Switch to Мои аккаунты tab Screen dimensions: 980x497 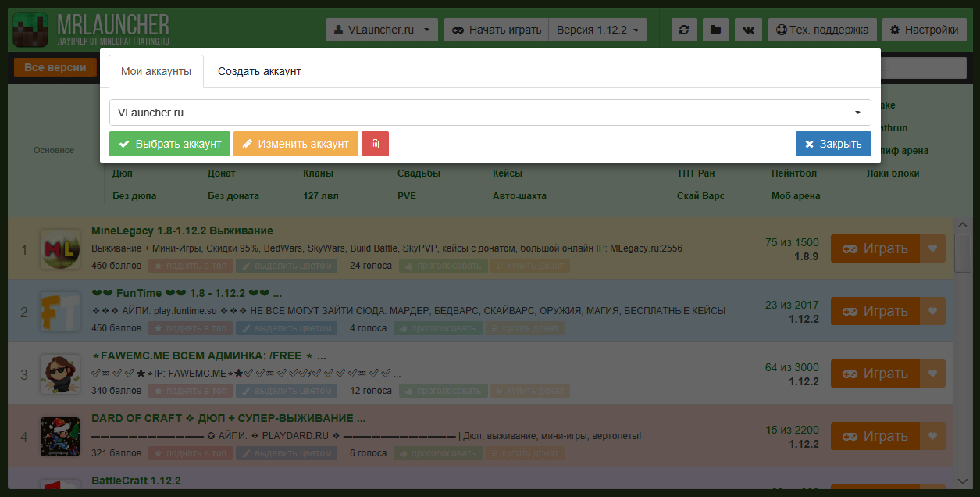tap(156, 71)
